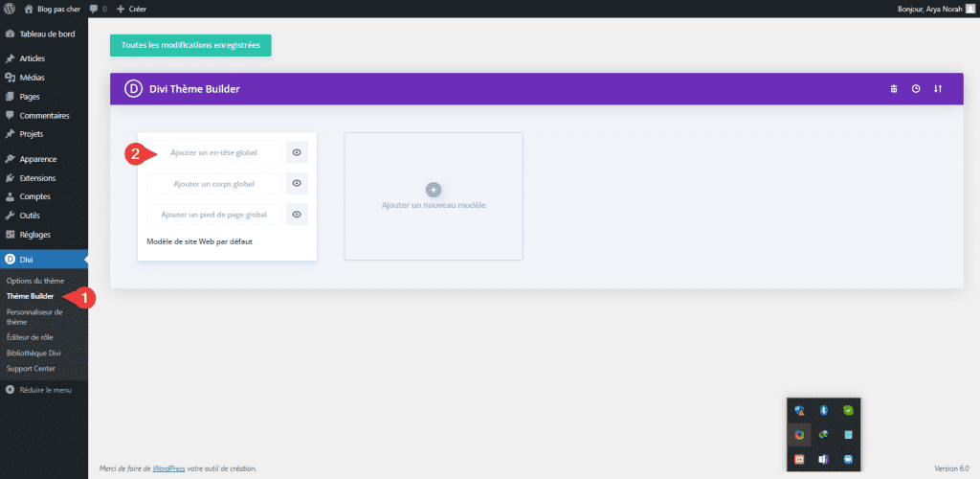Click the green checkmark tray icon
Screen dimensions: 980x479
[x=848, y=410]
